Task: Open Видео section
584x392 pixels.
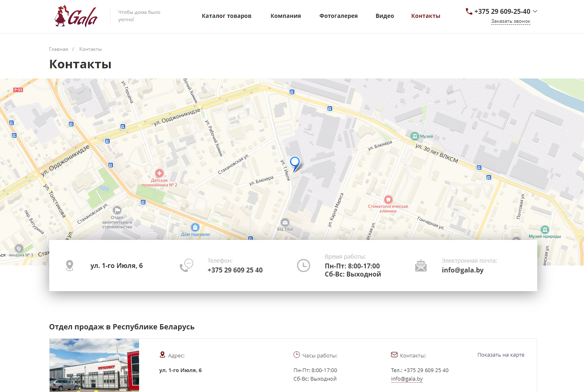Action: (385, 16)
